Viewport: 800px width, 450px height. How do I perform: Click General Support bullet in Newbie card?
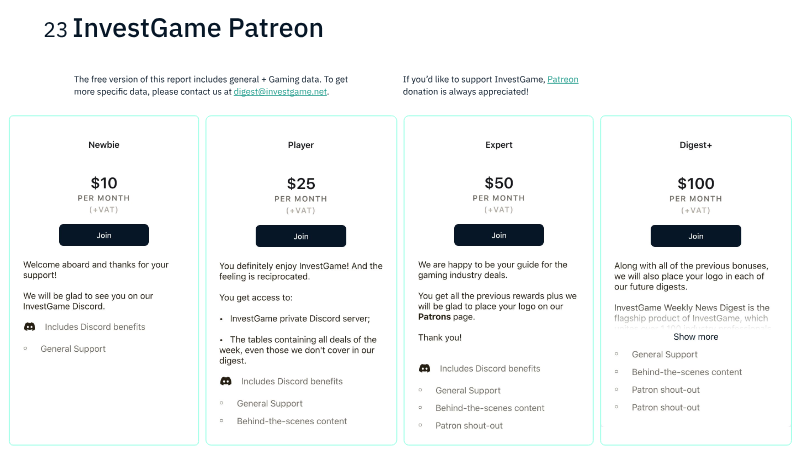pyautogui.click(x=73, y=349)
